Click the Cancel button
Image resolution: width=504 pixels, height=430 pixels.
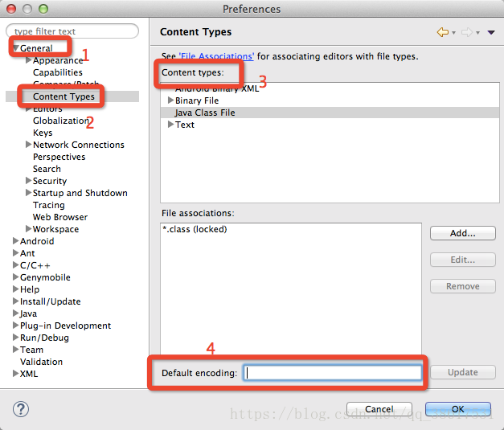[379, 409]
